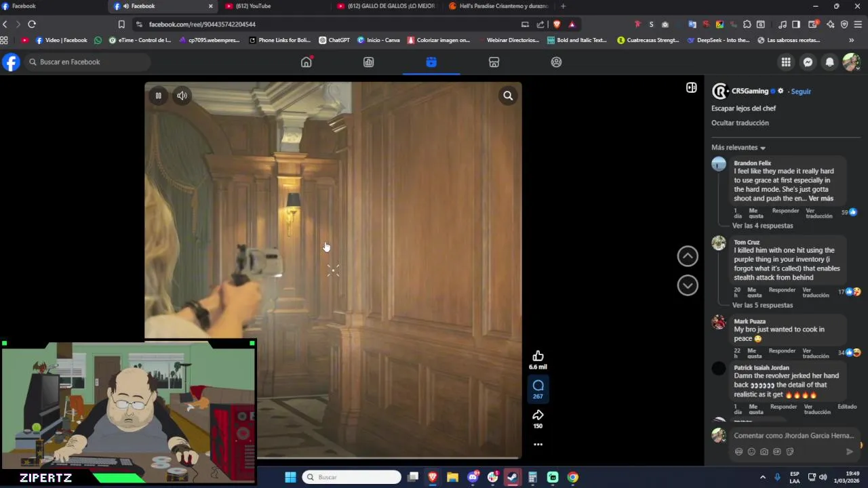Click the comment input field
The height and width of the screenshot is (488, 868).
(793, 436)
